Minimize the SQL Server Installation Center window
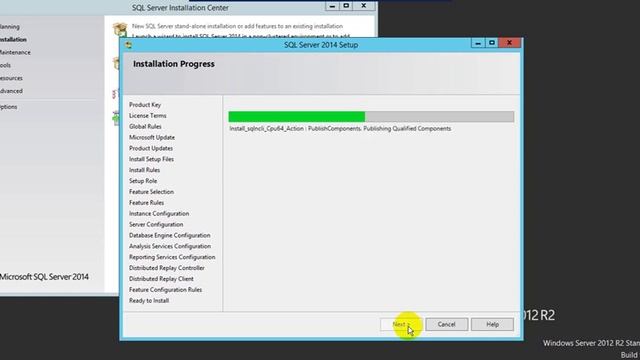Viewport: 640px width, 360px height. (x=332, y=6)
